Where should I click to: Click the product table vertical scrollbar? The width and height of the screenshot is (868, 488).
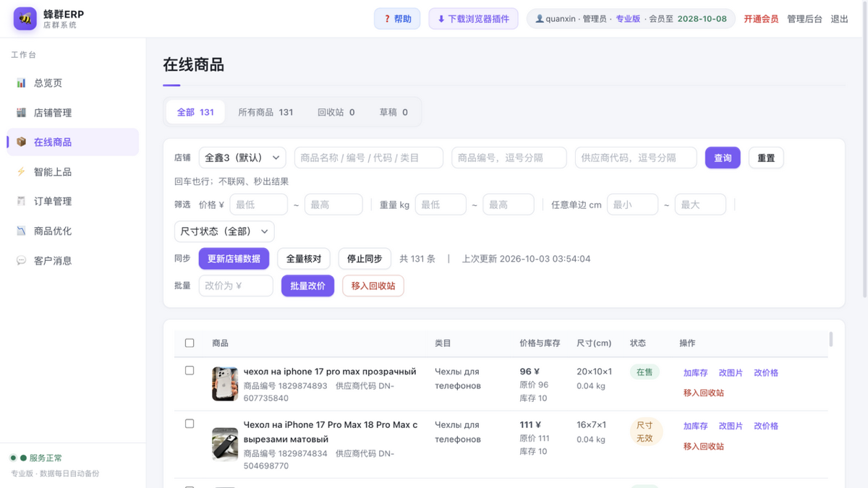(831, 339)
